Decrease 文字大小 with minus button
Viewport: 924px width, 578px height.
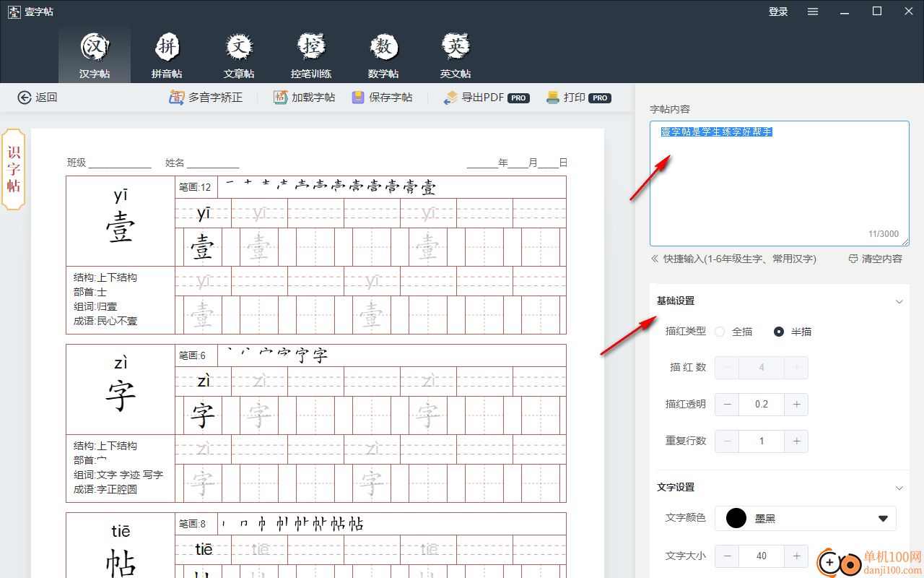click(x=727, y=556)
